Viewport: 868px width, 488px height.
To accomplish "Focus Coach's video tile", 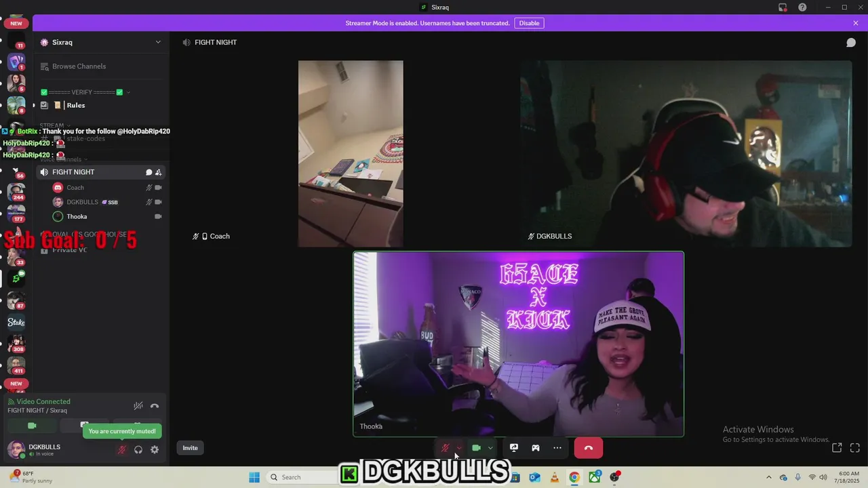I will pos(351,154).
